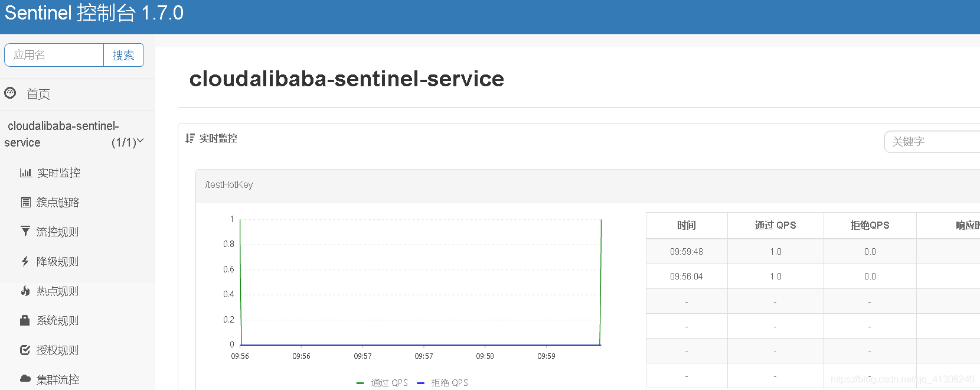Click the funnel icon beside 流控规则
The image size is (980, 390).
pyautogui.click(x=25, y=231)
